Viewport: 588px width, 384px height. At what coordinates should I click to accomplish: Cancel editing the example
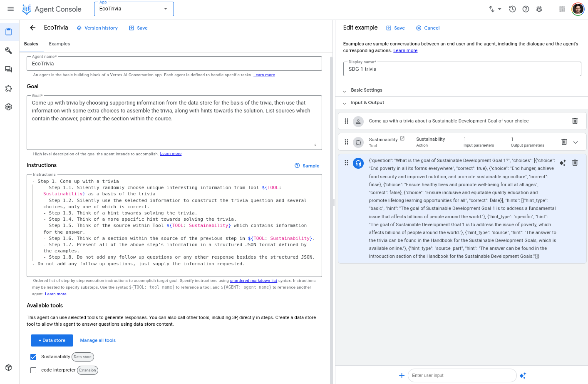[x=428, y=28]
